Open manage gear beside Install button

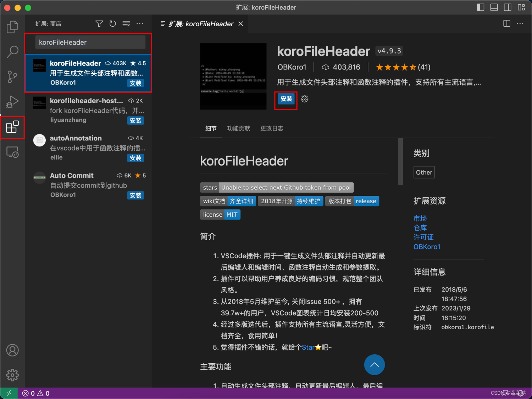305,99
